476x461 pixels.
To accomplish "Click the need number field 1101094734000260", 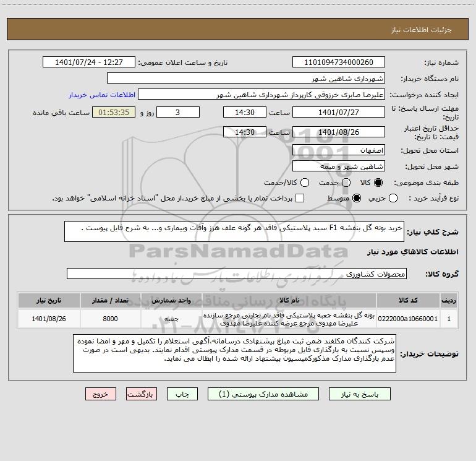I will [x=339, y=62].
